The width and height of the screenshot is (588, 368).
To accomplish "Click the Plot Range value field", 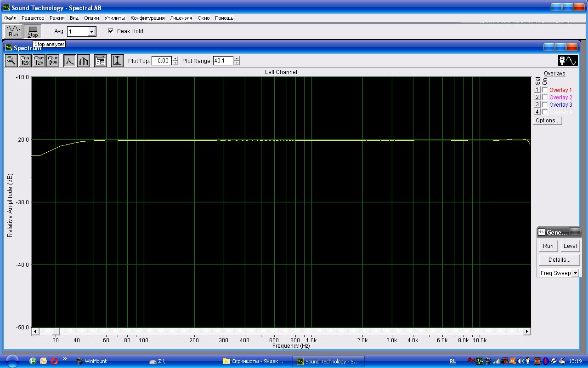I will [x=223, y=61].
